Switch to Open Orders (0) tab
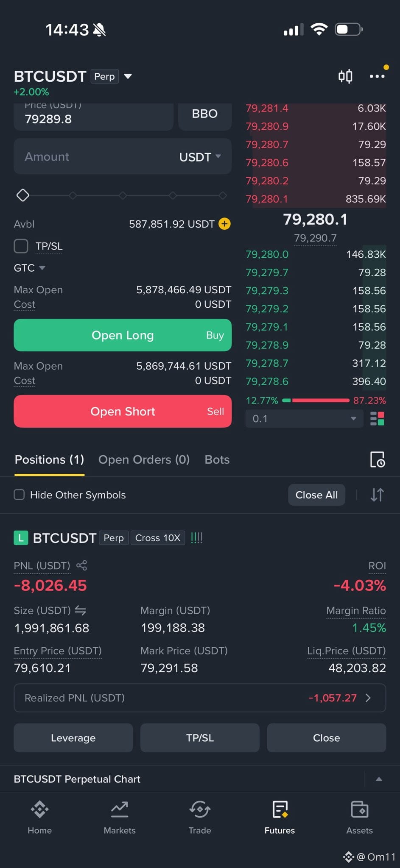Image resolution: width=400 pixels, height=868 pixels. tap(144, 459)
